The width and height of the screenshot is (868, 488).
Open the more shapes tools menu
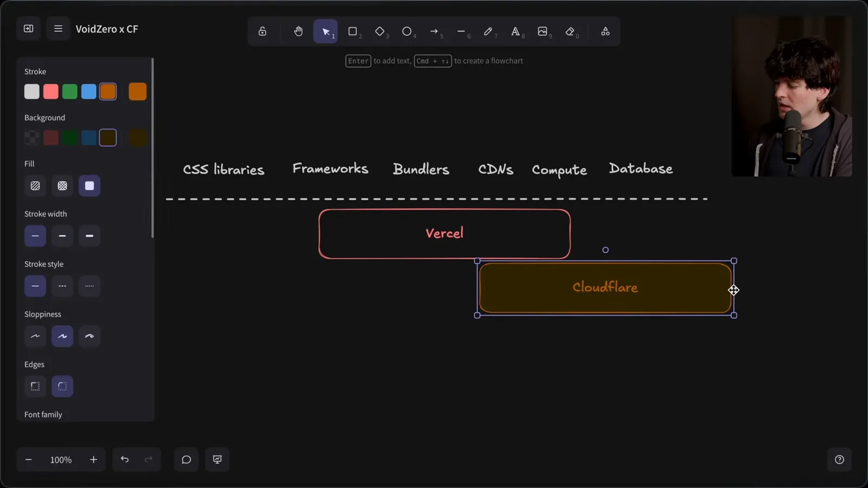605,31
